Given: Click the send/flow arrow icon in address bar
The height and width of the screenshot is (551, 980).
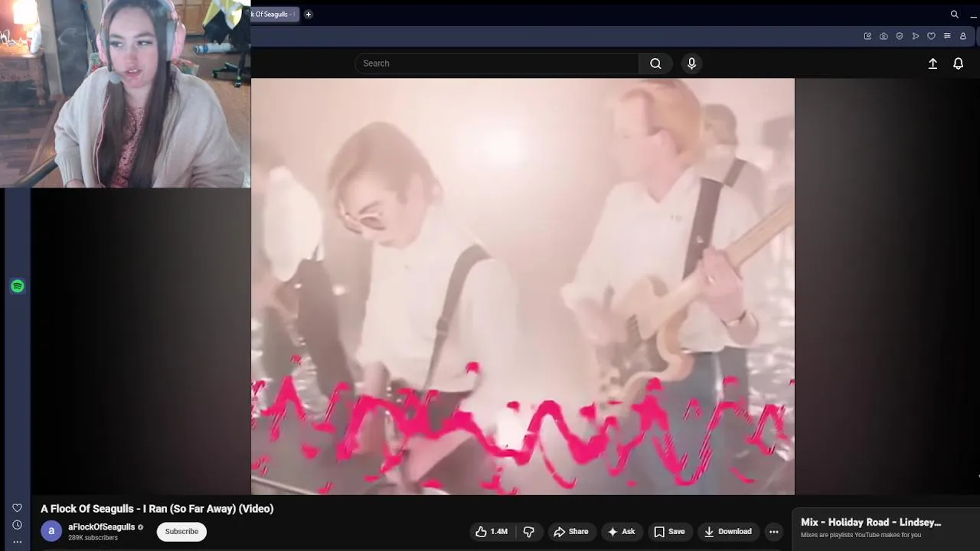Looking at the screenshot, I should coord(916,36).
